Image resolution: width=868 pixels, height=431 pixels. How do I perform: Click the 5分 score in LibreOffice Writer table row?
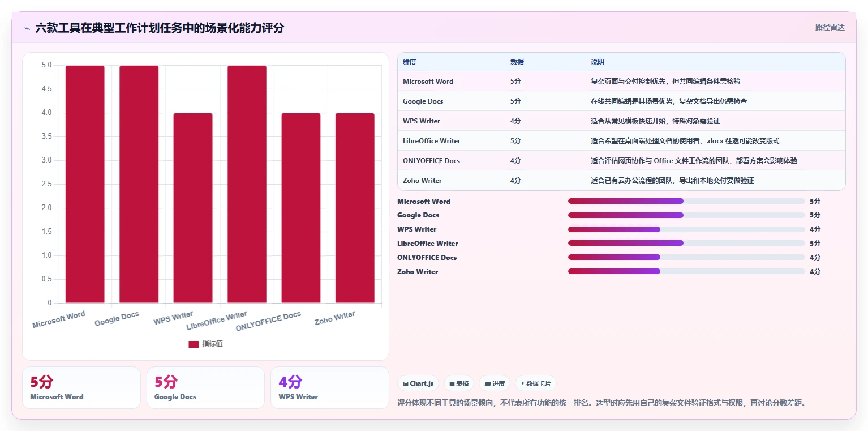click(515, 141)
